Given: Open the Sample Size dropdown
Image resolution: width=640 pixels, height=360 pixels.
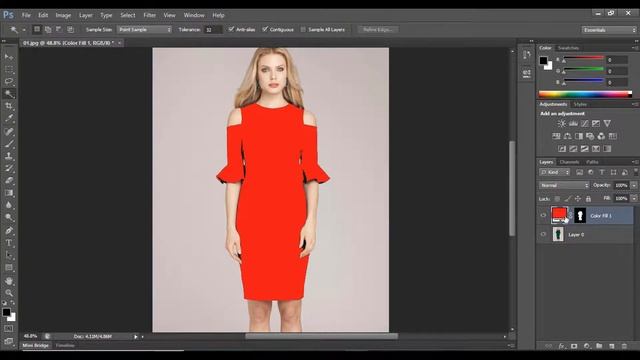Looking at the screenshot, I should (x=144, y=29).
